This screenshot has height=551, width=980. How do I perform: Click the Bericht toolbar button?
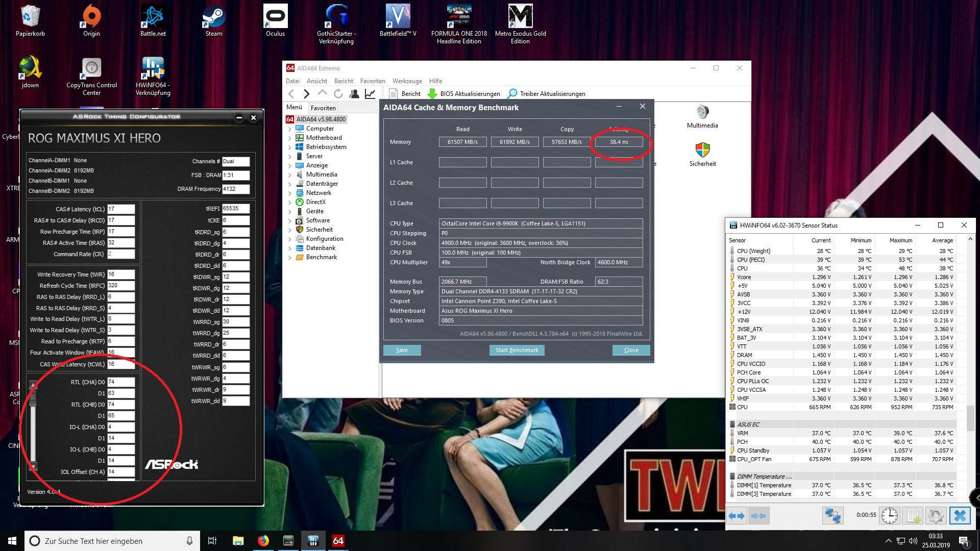pos(405,93)
